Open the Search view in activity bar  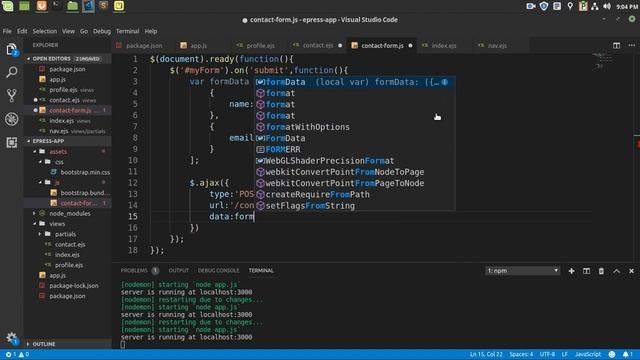11,73
